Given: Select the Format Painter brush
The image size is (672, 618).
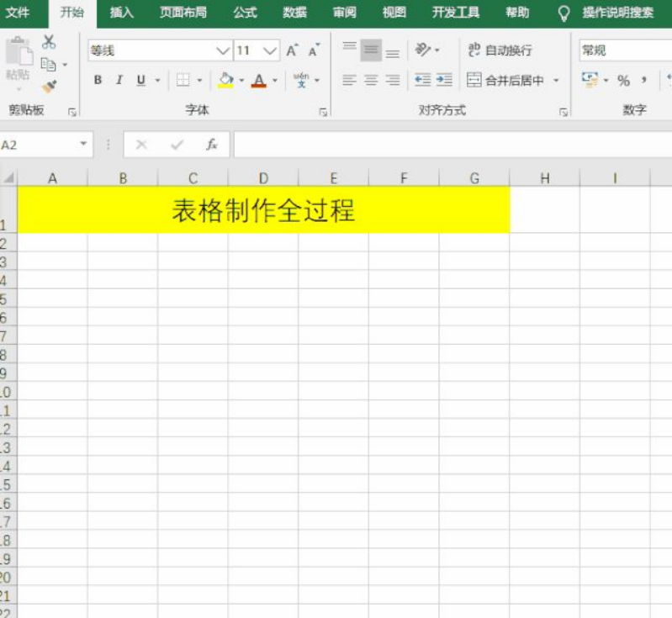Looking at the screenshot, I should tap(49, 86).
